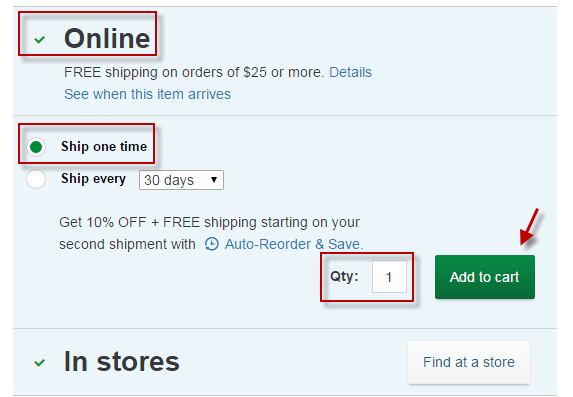Screen dimensions: 573x397
Task: Select the Ship one time radio button
Action: pos(36,147)
